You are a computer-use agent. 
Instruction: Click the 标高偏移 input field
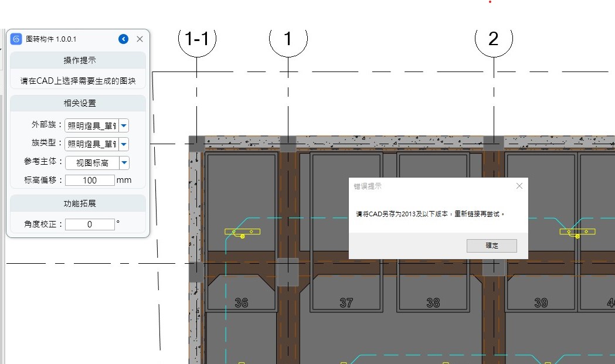click(90, 180)
